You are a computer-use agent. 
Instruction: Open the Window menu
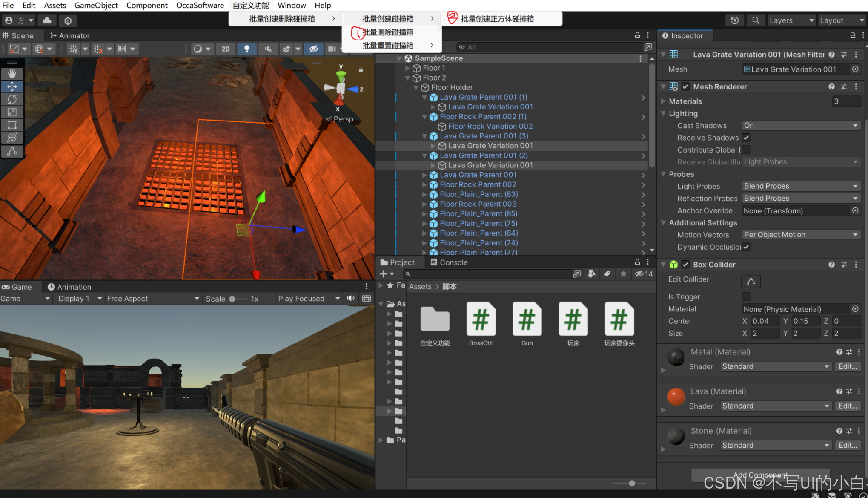(x=291, y=5)
